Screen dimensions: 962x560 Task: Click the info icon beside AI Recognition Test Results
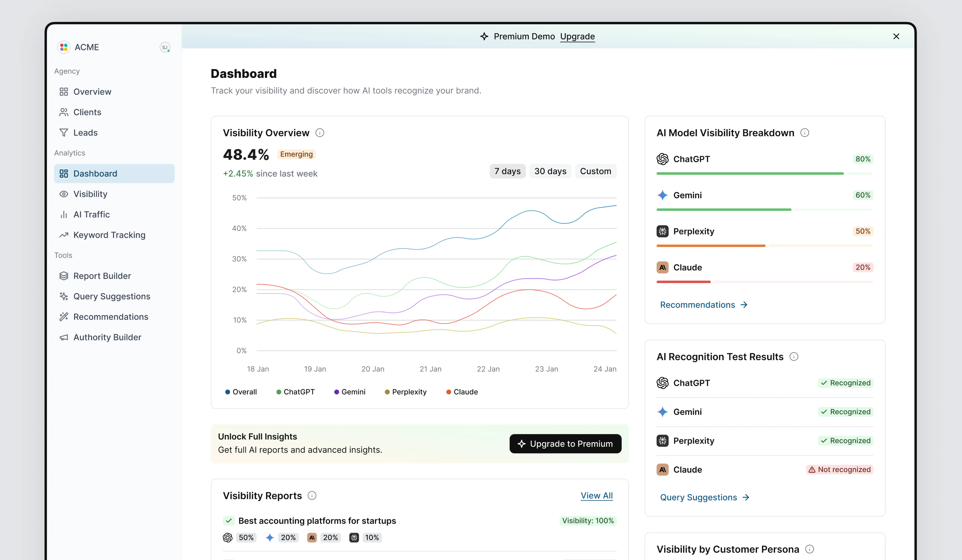(x=794, y=357)
